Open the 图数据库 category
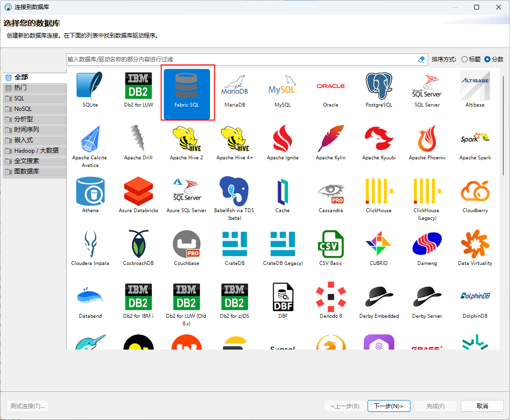 [34, 171]
